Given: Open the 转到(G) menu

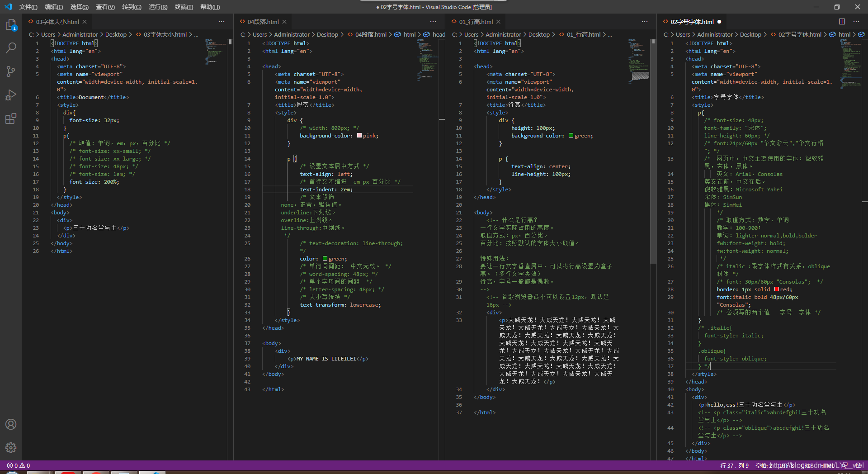Looking at the screenshot, I should (132, 7).
